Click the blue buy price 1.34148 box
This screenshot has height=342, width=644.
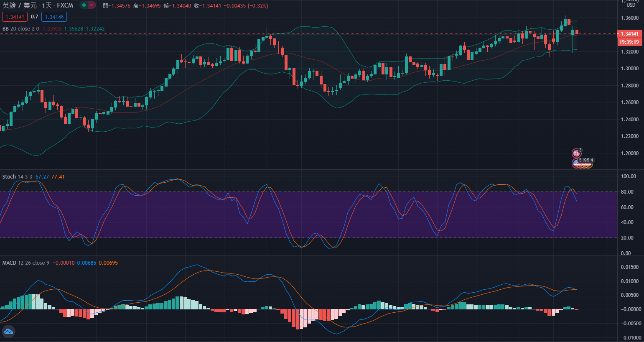click(54, 17)
